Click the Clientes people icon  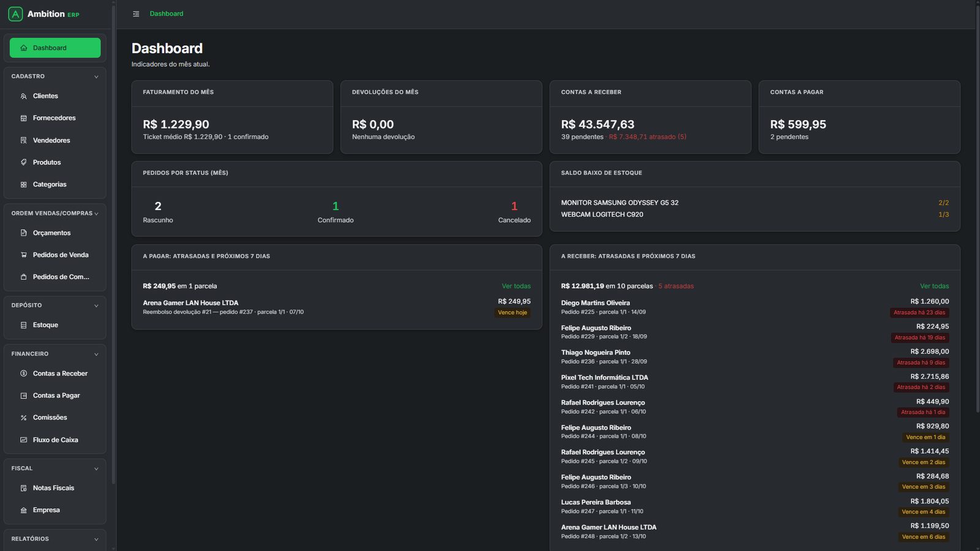[x=24, y=96]
